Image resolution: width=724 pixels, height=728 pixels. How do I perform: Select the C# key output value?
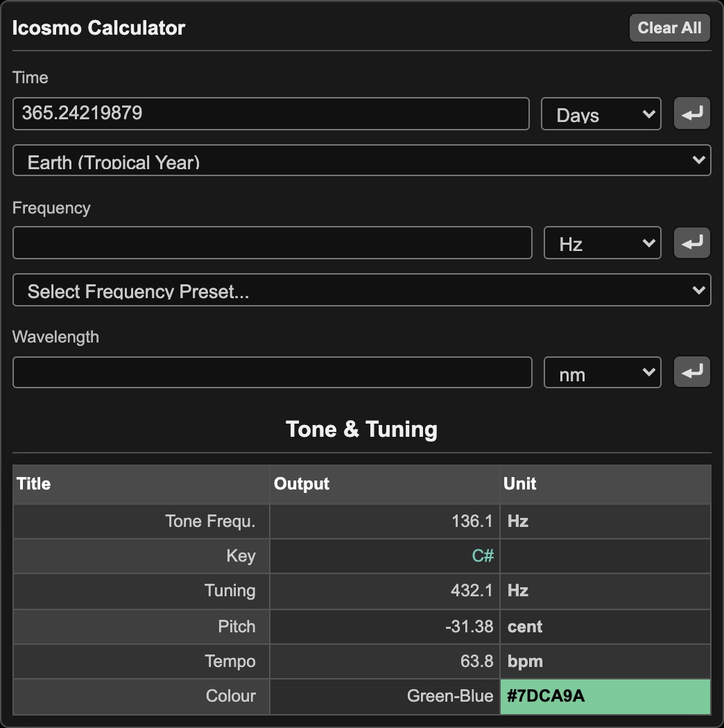pyautogui.click(x=483, y=556)
